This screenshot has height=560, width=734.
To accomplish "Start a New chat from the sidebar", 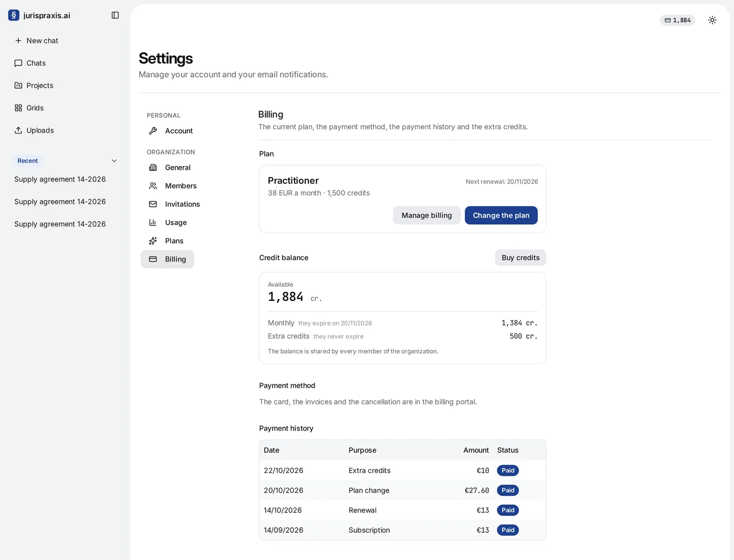I will [x=65, y=41].
